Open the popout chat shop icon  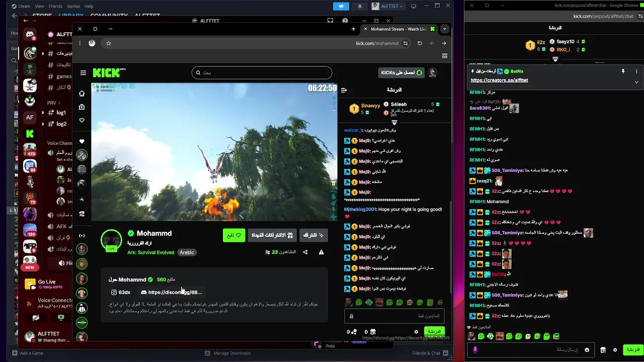(603, 350)
